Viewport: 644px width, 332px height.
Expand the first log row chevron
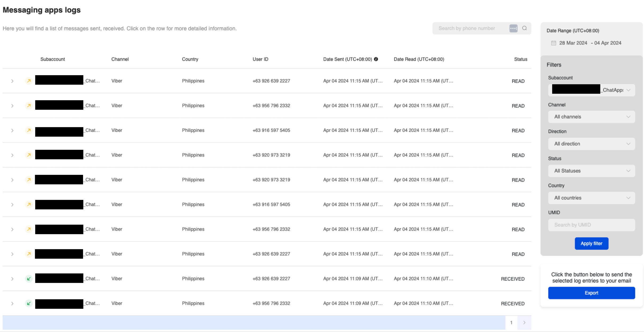[12, 81]
